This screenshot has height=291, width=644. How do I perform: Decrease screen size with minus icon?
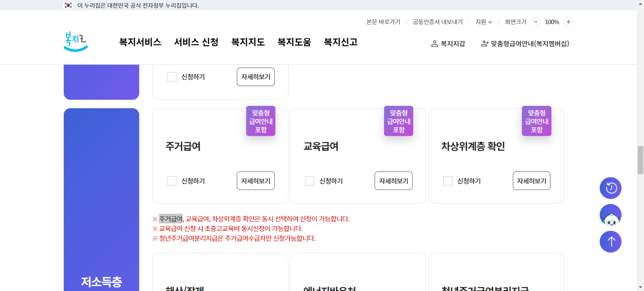tap(536, 22)
